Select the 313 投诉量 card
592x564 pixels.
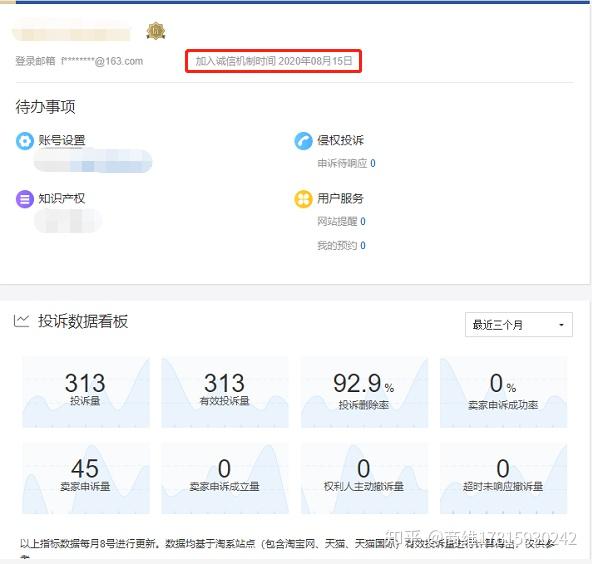86,392
